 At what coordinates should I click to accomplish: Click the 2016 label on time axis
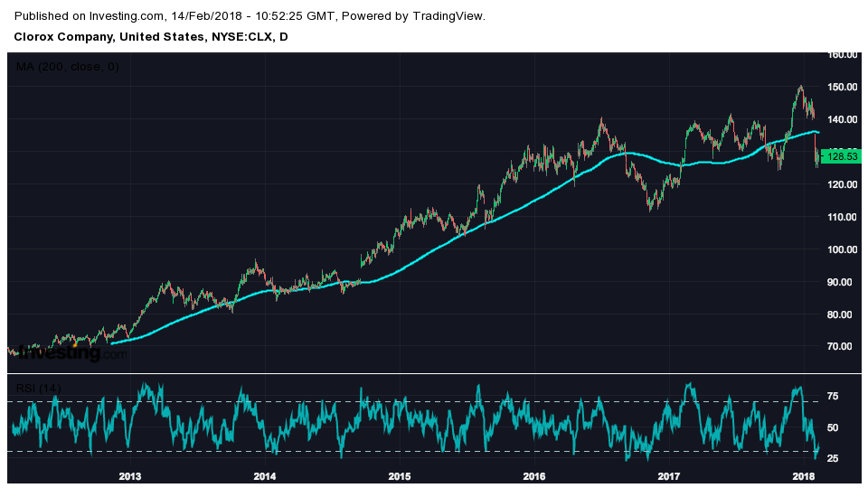click(534, 476)
